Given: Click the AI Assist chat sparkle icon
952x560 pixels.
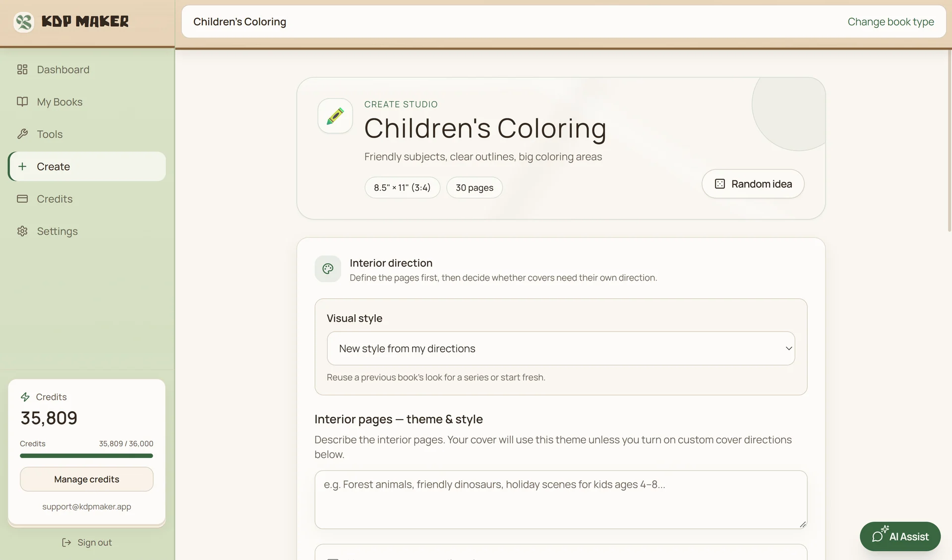Looking at the screenshot, I should pyautogui.click(x=879, y=534).
